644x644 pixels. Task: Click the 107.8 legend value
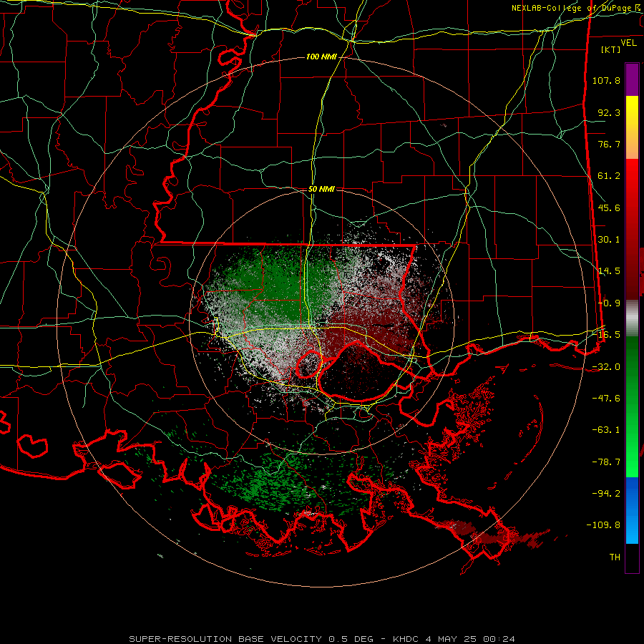[606, 80]
